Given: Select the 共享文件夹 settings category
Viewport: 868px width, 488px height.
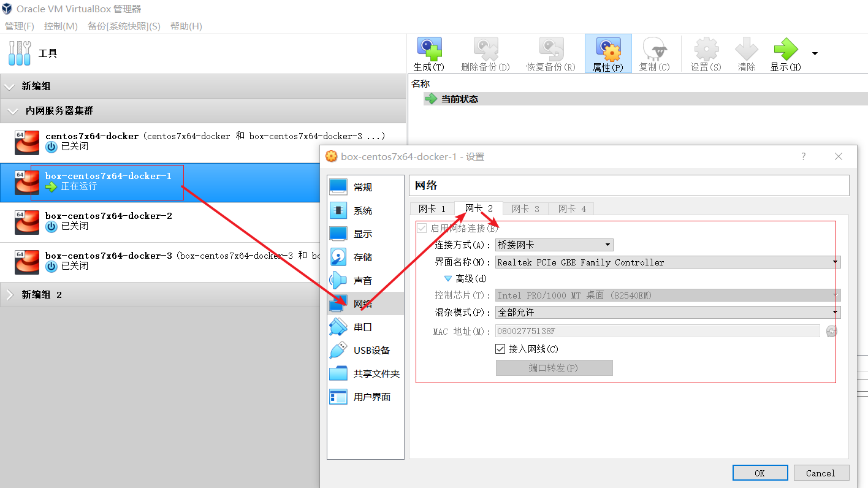Looking at the screenshot, I should point(365,373).
